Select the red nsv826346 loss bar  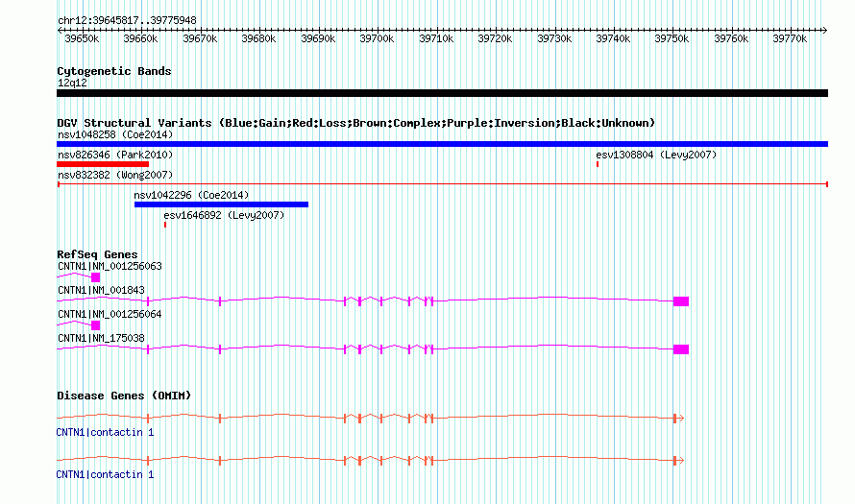click(103, 164)
